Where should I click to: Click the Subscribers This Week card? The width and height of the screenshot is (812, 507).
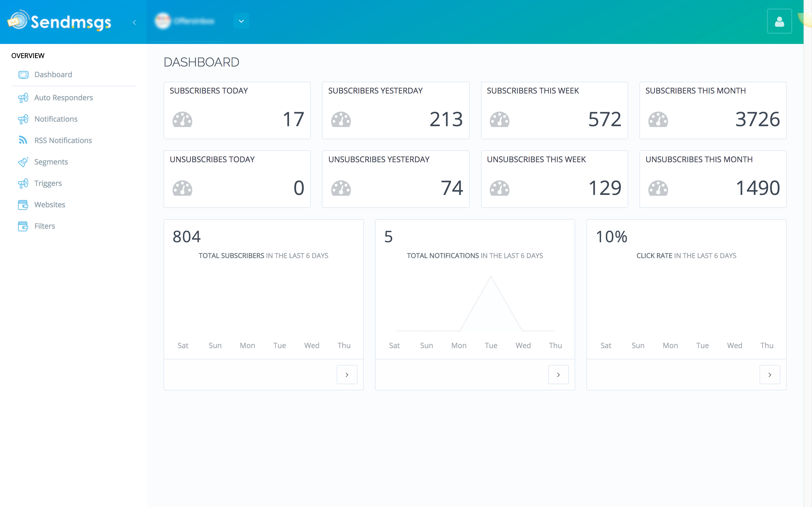554,110
